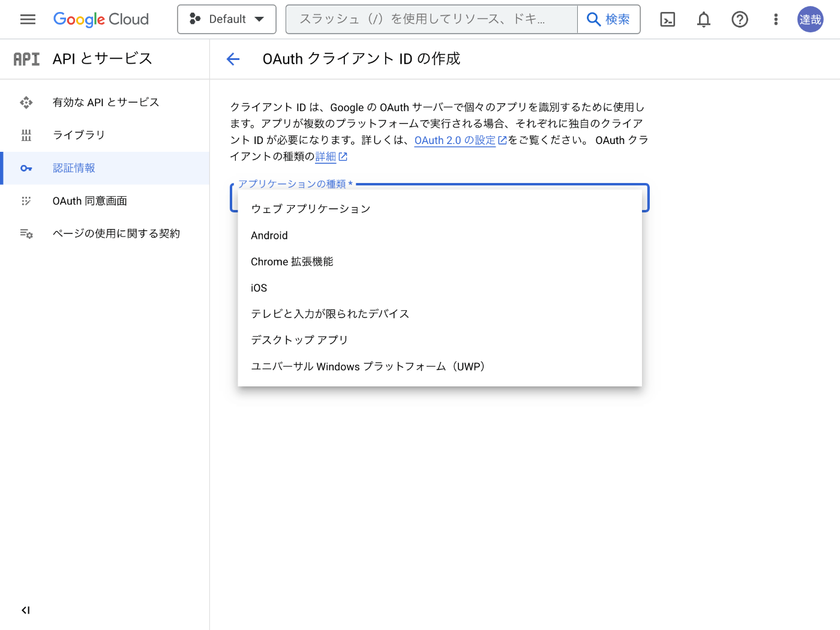Select 認証情報 in the sidebar
The width and height of the screenshot is (840, 630).
[105, 168]
